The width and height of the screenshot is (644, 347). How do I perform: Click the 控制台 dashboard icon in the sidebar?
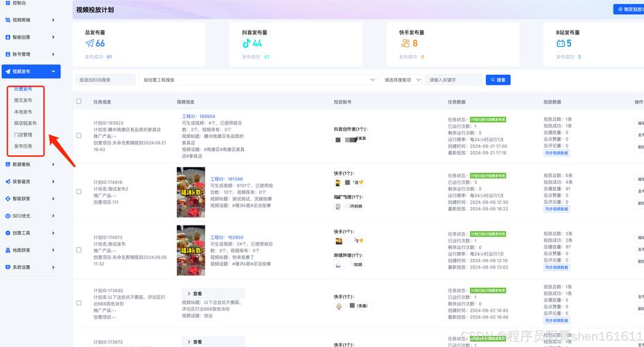(x=8, y=3)
